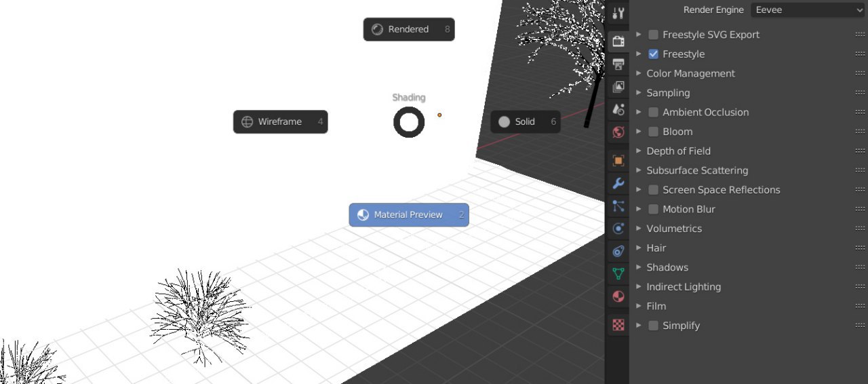Click the Solid grey circle icon in the pie menu
The image size is (868, 384).
[504, 122]
